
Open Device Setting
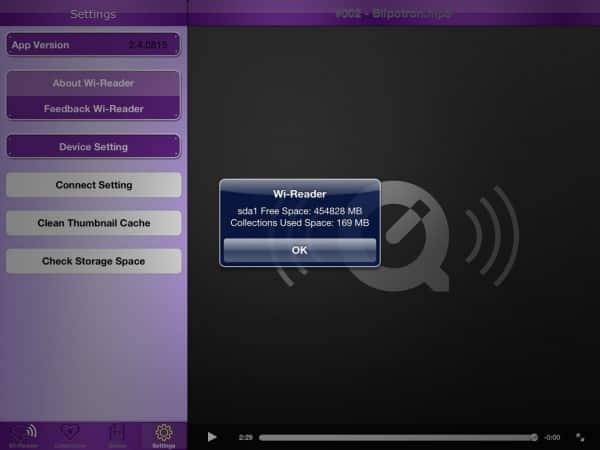(x=93, y=147)
